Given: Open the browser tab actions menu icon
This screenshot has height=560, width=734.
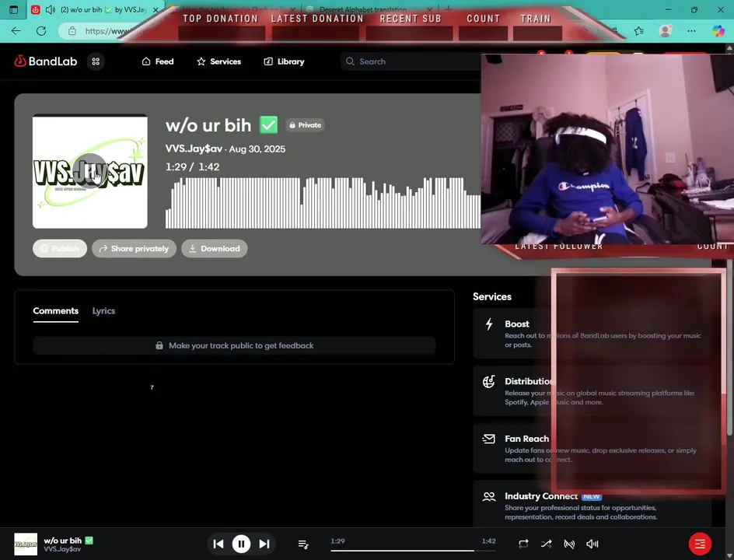Looking at the screenshot, I should tap(13, 9).
